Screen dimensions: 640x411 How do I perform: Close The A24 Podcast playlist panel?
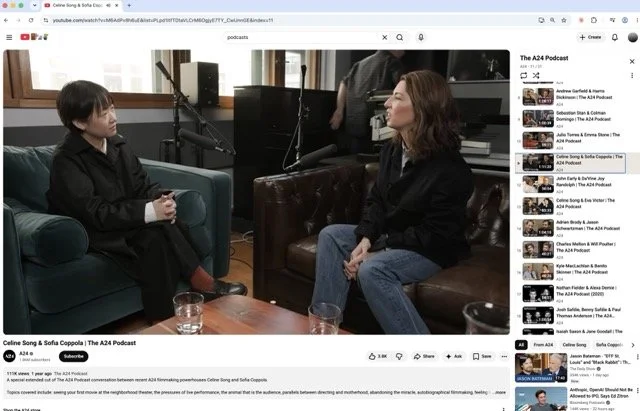tap(632, 61)
